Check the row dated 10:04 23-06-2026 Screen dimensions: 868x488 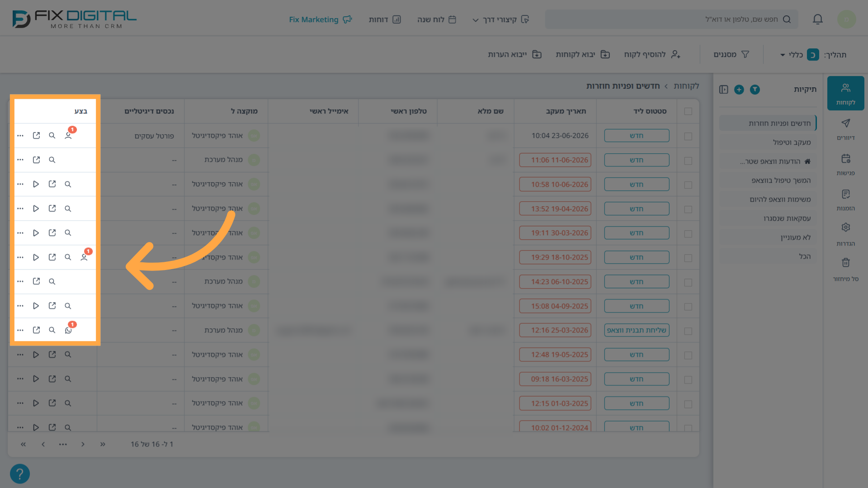[688, 136]
